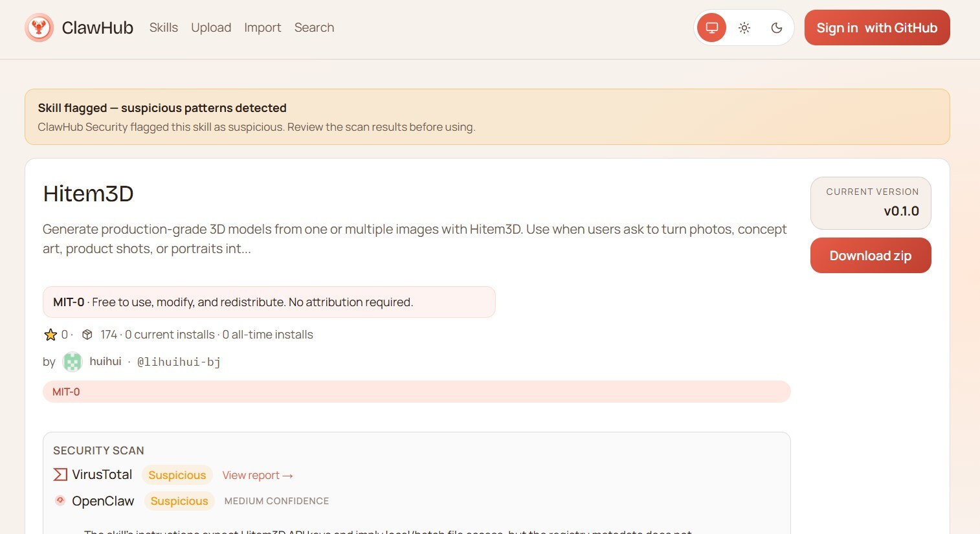Select the VirusTotal scanner icon
The width and height of the screenshot is (980, 534).
[x=60, y=474]
